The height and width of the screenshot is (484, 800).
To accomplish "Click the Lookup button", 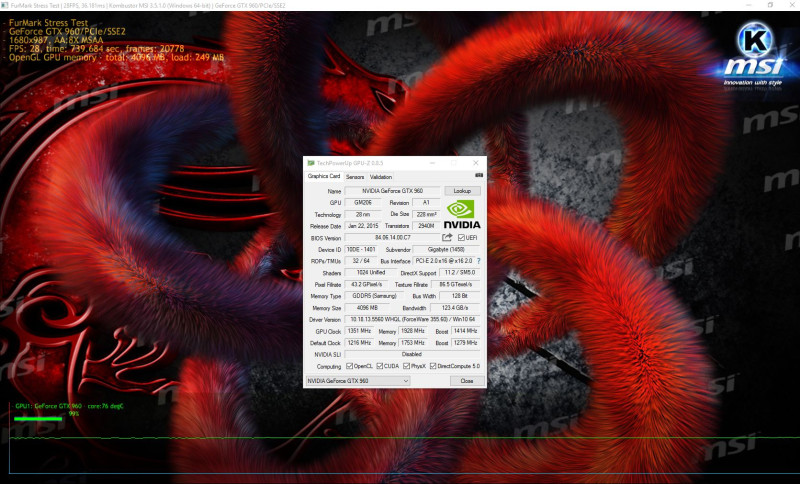I will pyautogui.click(x=462, y=191).
